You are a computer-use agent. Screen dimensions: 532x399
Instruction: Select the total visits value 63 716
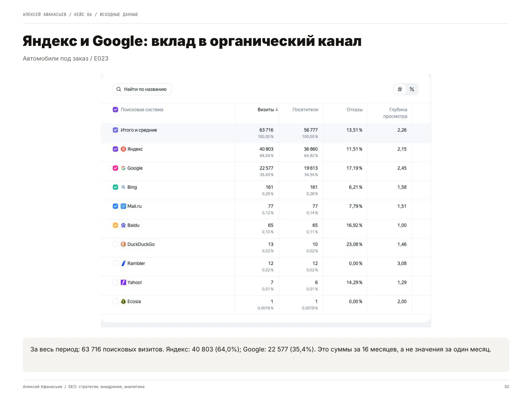click(x=266, y=130)
